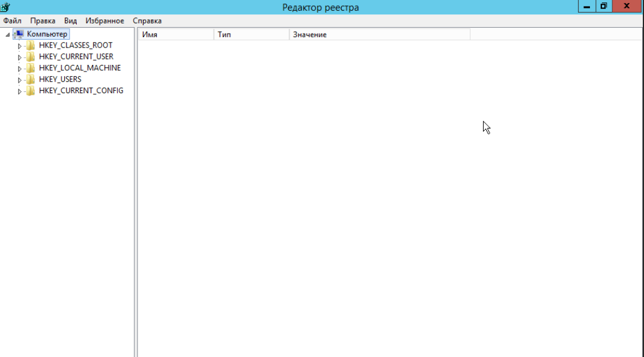Screen dimensions: 644x357
Task: Click the Registry Editor icon in title bar
Action: (x=5, y=7)
